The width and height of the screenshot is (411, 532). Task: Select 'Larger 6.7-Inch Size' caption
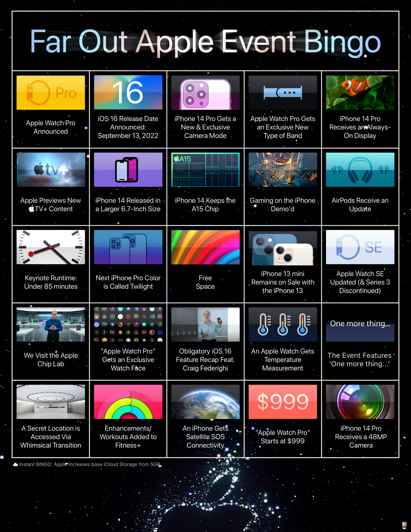tap(128, 205)
